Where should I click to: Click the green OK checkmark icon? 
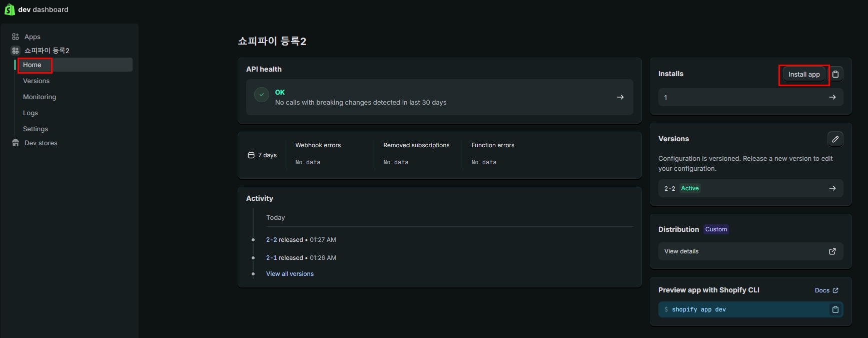(262, 95)
